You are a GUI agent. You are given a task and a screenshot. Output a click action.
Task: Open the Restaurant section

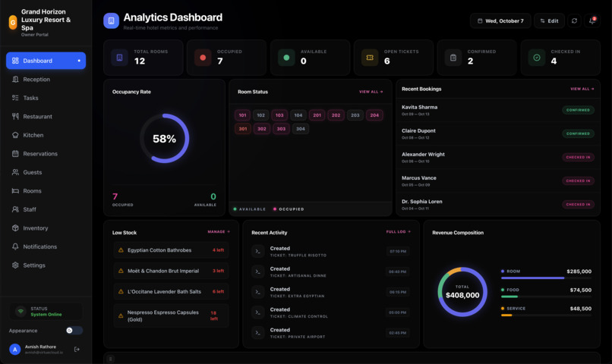46,117
